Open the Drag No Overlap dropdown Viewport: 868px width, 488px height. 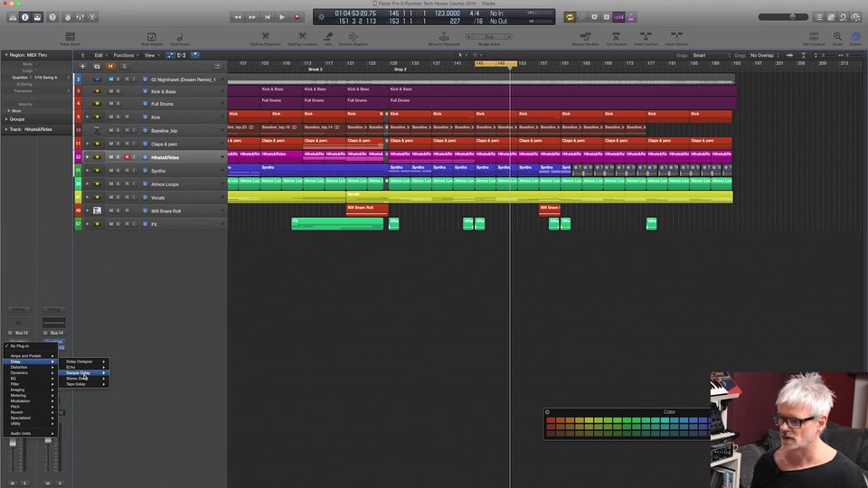765,55
